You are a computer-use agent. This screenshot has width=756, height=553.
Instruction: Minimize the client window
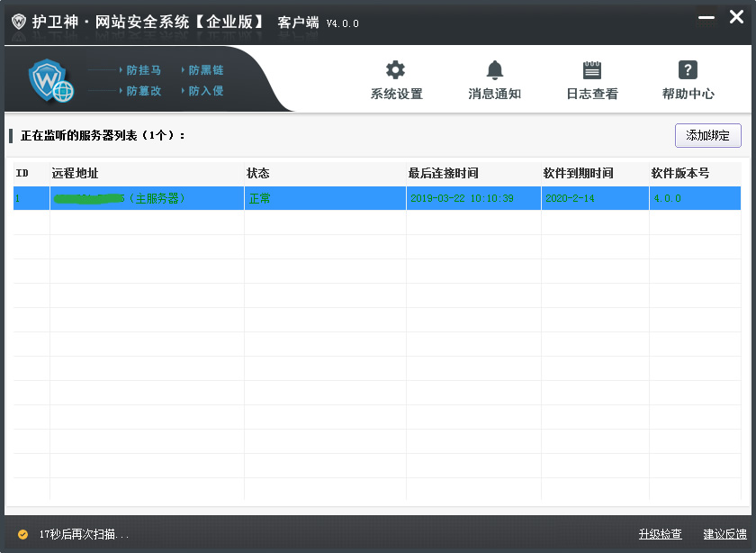tap(706, 18)
